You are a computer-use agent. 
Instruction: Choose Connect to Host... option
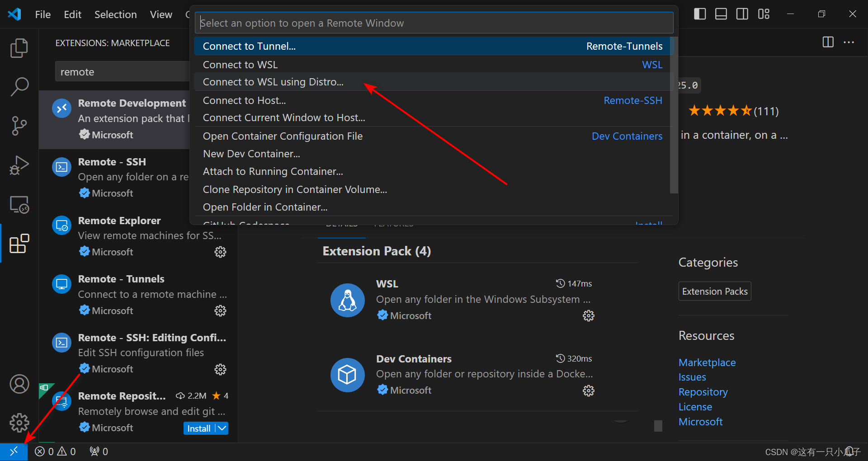point(433,100)
